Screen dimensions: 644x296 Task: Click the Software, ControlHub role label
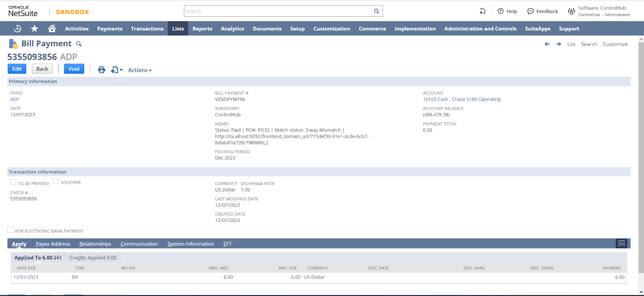pos(602,8)
